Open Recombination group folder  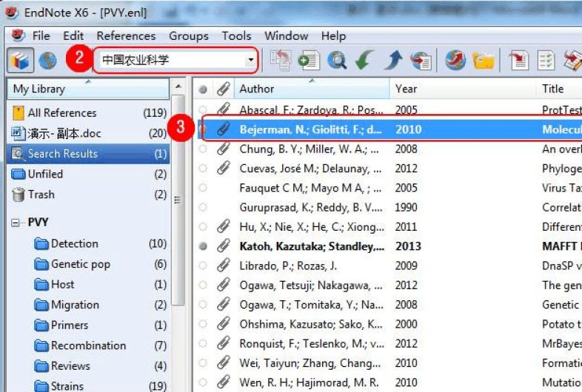click(x=99, y=345)
